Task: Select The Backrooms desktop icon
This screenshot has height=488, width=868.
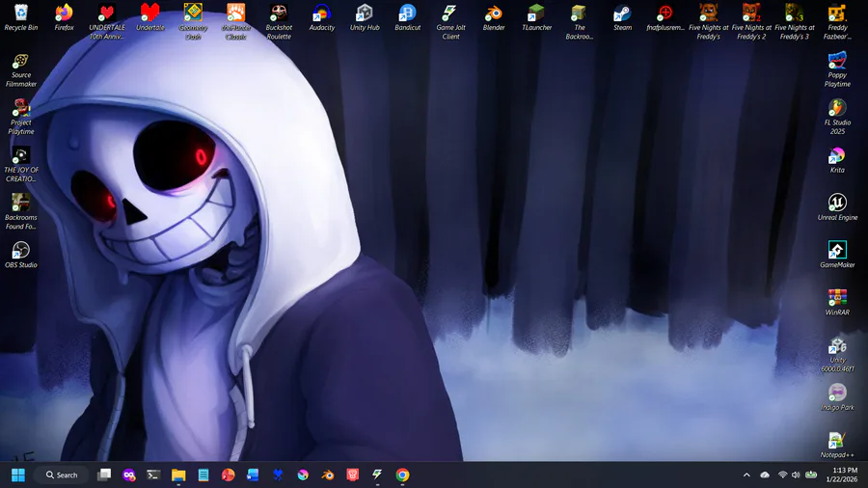Action: [x=580, y=21]
